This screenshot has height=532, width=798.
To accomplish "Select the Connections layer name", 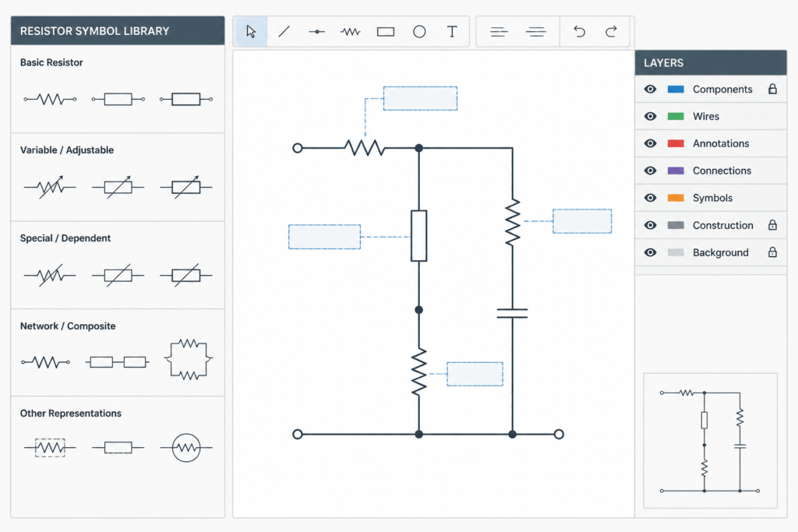I will [722, 171].
